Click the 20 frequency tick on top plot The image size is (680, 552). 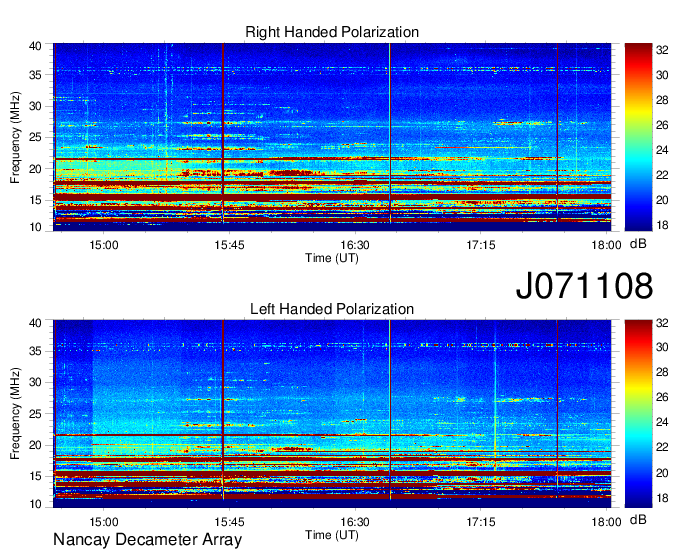pyautogui.click(x=35, y=169)
